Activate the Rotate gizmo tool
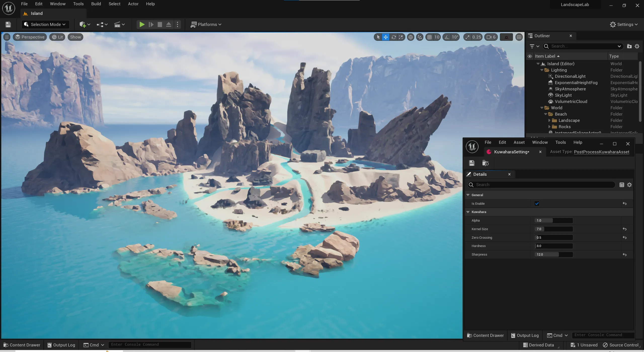This screenshot has height=352, width=644. click(x=394, y=37)
